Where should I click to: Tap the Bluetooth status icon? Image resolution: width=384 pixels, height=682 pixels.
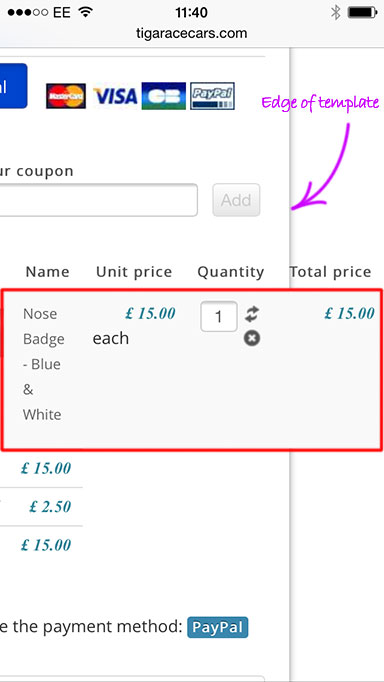(335, 13)
